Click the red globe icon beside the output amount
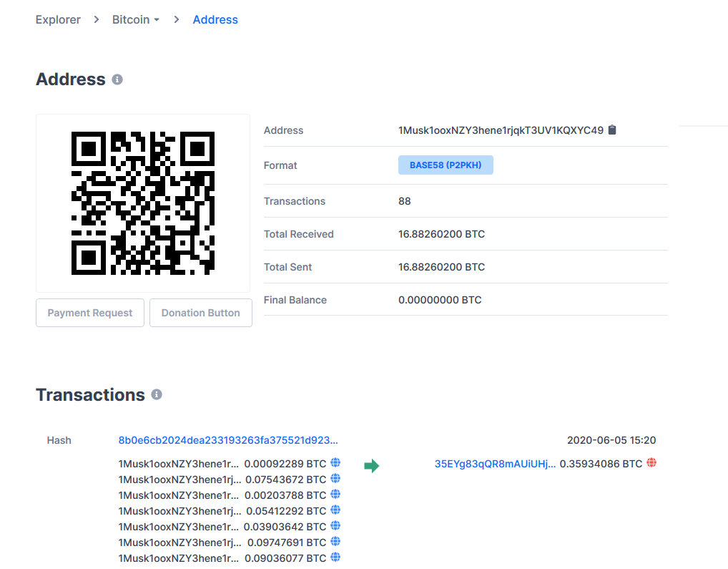Screen dimensions: 728x569 tap(651, 463)
